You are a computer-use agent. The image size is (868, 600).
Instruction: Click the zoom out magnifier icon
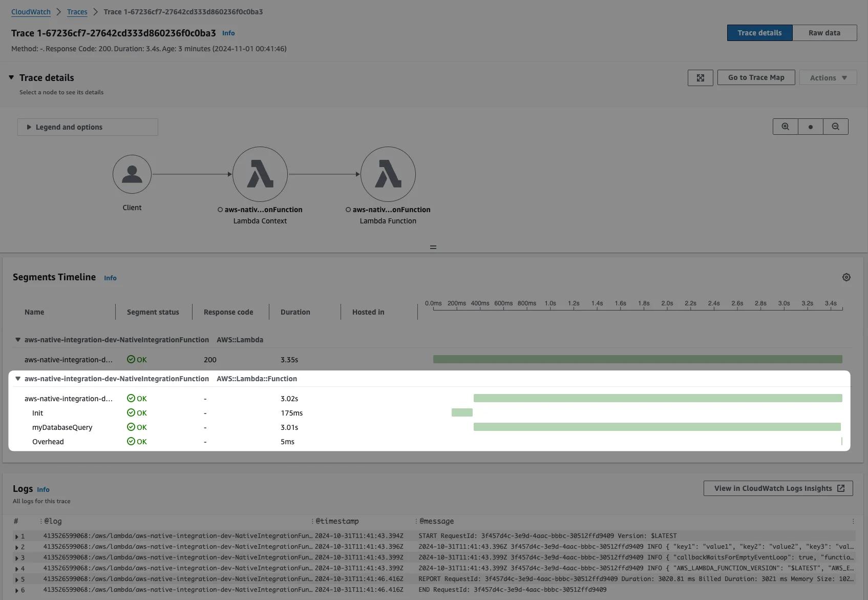tap(835, 127)
